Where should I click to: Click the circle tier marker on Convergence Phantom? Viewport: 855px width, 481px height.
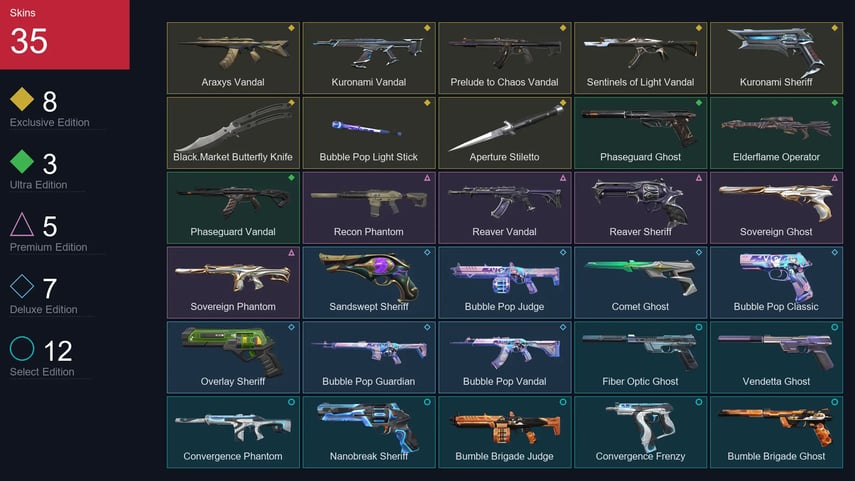(291, 402)
